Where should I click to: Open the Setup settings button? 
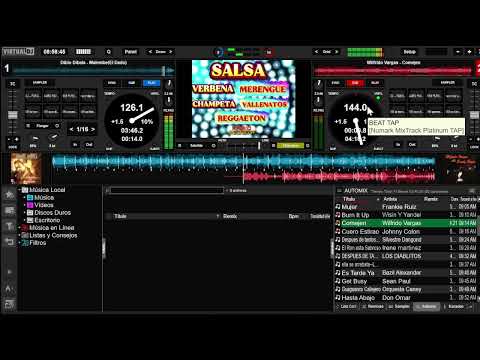pyautogui.click(x=410, y=52)
